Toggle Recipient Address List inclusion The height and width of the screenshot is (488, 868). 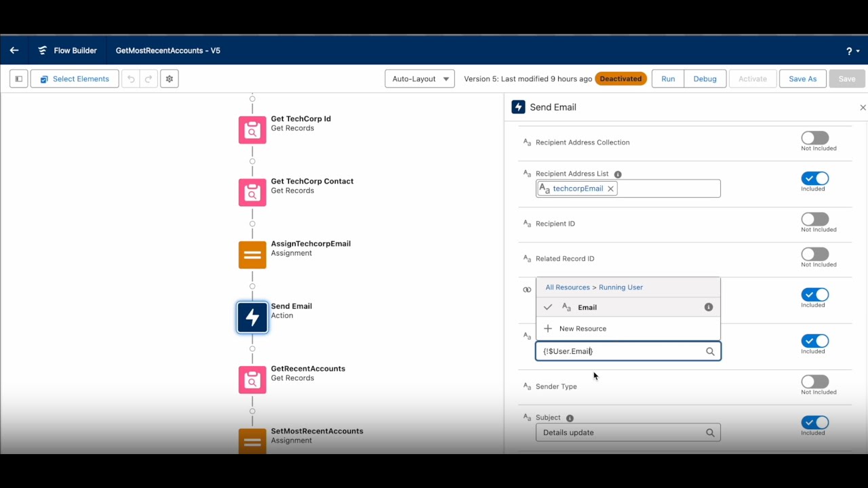(x=814, y=178)
